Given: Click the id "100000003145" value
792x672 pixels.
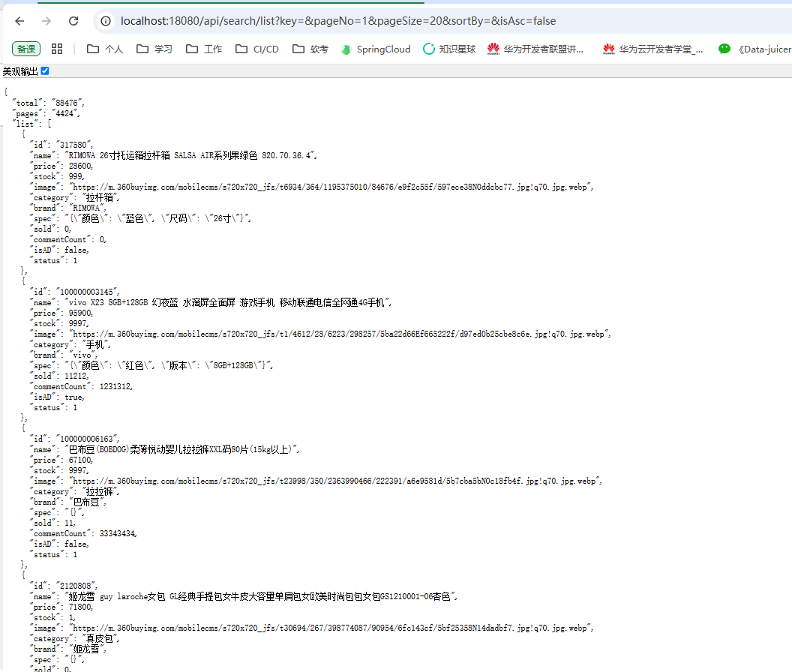Looking at the screenshot, I should pyautogui.click(x=88, y=292).
